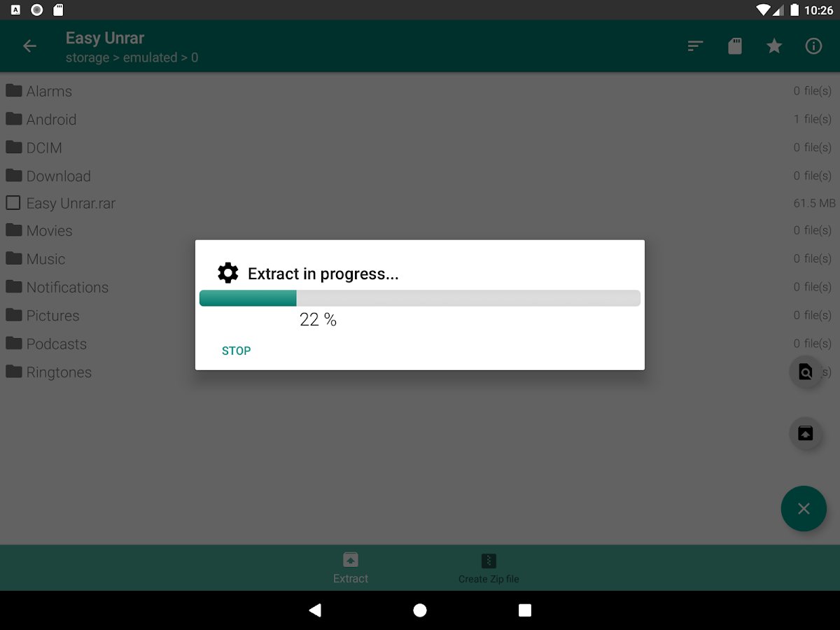Viewport: 840px width, 630px height.
Task: Check the Easy Unrar.rar checkbox
Action: (x=13, y=203)
